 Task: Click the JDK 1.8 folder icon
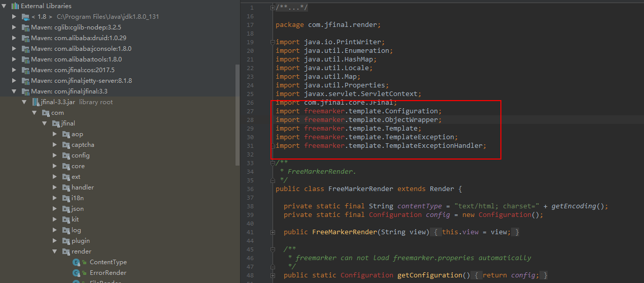25,17
